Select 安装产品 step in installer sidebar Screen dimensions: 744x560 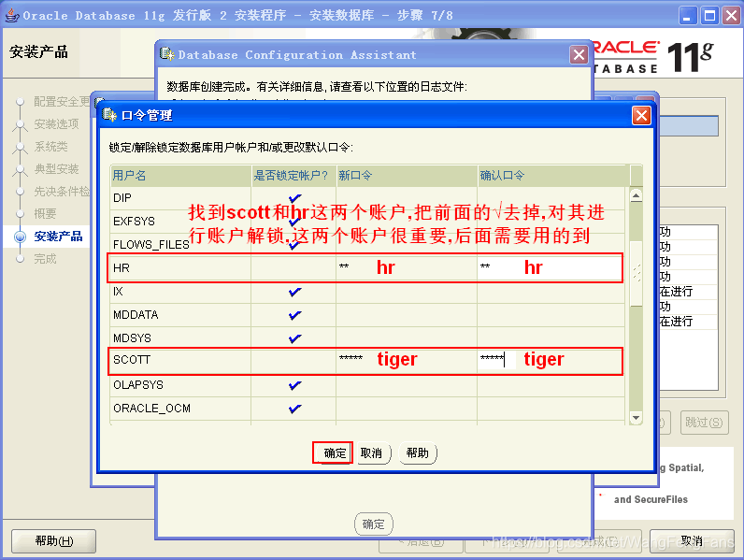[x=58, y=237]
